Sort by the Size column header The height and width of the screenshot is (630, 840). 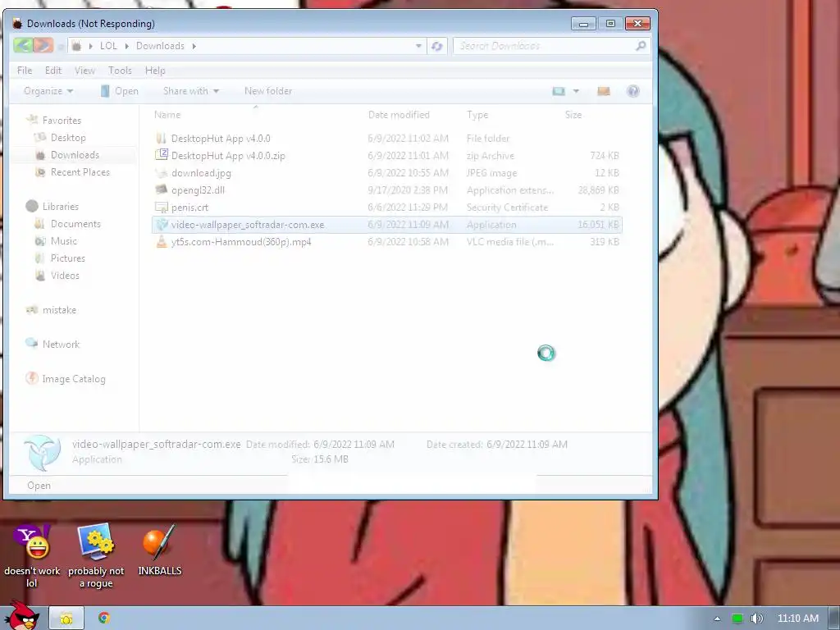[573, 115]
